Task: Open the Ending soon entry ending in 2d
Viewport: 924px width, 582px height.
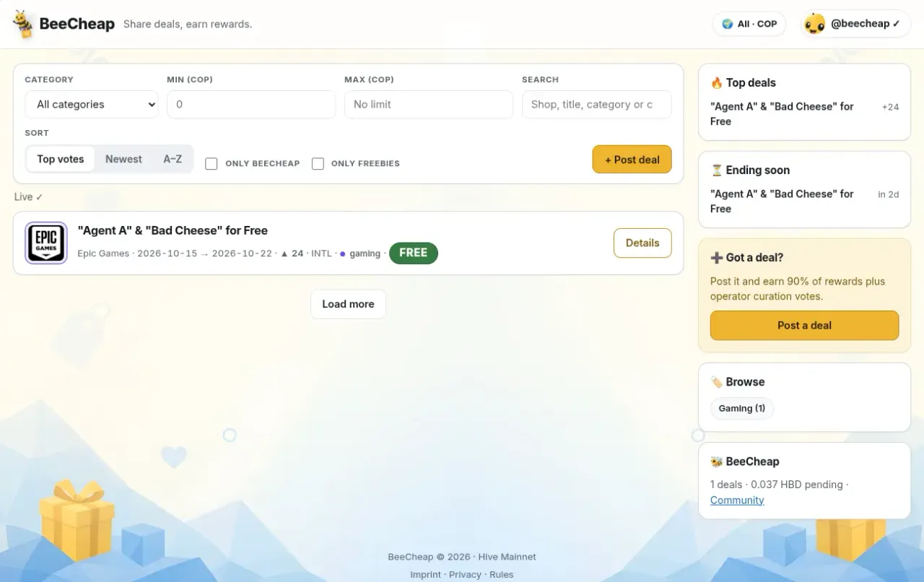Action: (x=804, y=201)
